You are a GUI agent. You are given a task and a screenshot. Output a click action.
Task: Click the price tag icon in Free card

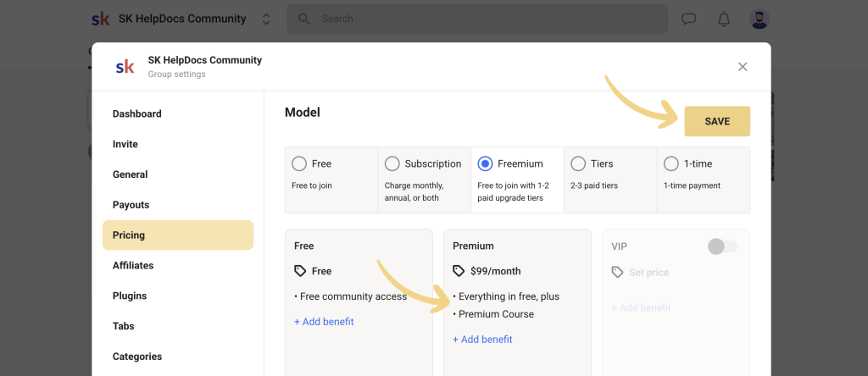click(x=300, y=271)
